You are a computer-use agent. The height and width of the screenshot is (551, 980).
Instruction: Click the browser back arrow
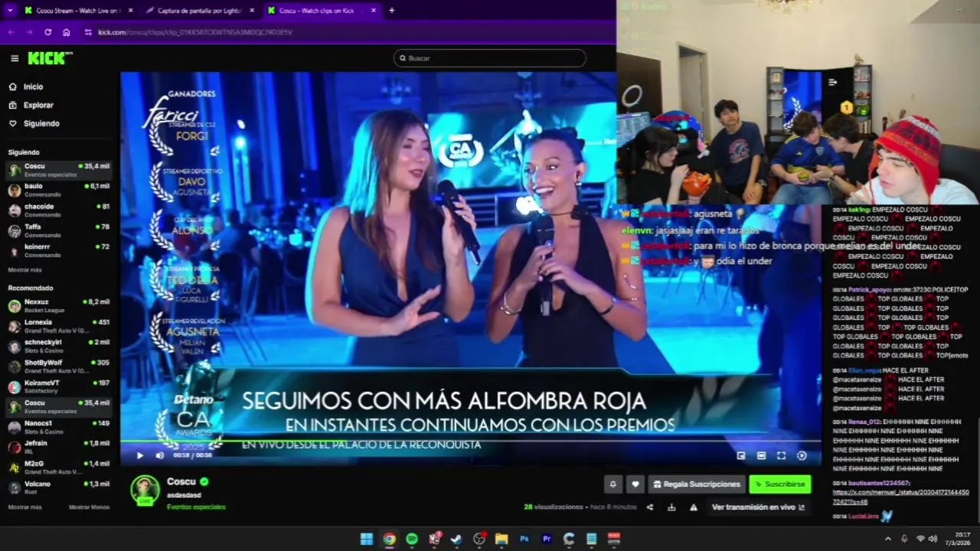click(11, 32)
